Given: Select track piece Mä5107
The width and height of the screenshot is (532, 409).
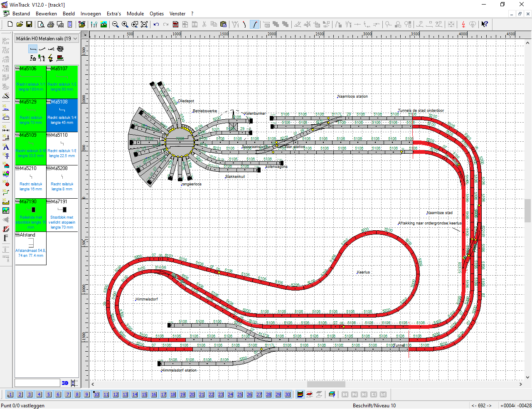Looking at the screenshot, I should [x=62, y=82].
